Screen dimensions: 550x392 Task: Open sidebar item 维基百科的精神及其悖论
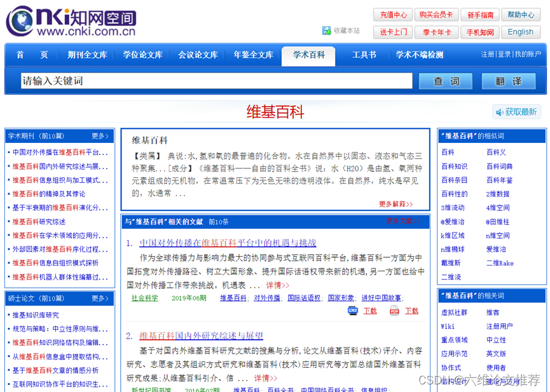49,194
